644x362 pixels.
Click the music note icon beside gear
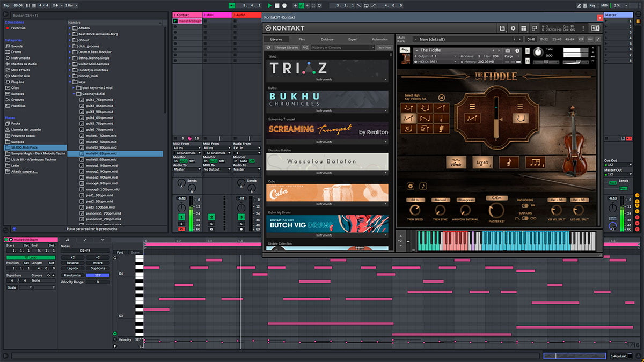(x=423, y=186)
